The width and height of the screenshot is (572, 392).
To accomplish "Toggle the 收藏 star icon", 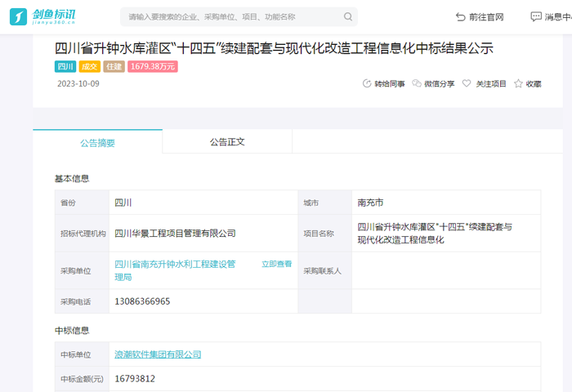I will tap(518, 84).
